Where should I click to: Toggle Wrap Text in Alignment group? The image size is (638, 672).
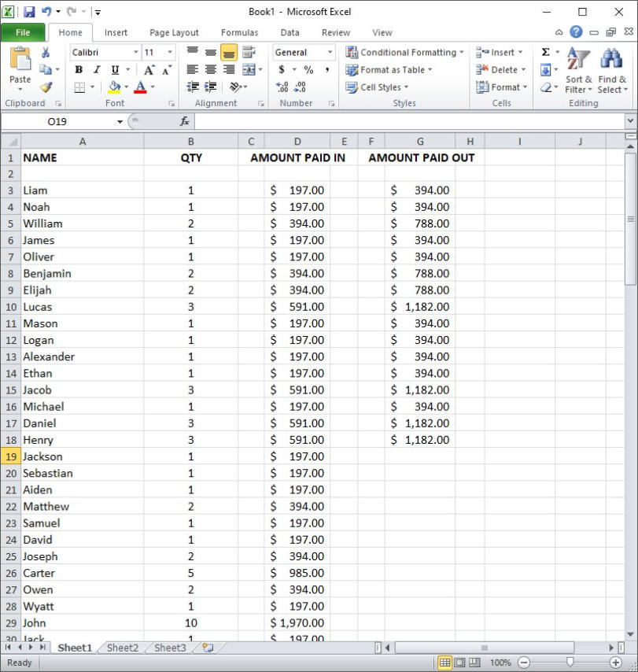249,53
